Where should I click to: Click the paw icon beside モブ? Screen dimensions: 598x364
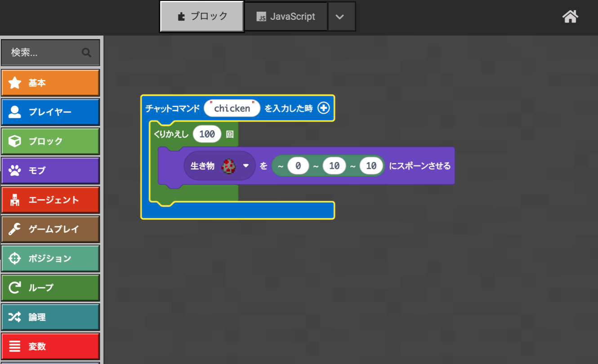(15, 170)
